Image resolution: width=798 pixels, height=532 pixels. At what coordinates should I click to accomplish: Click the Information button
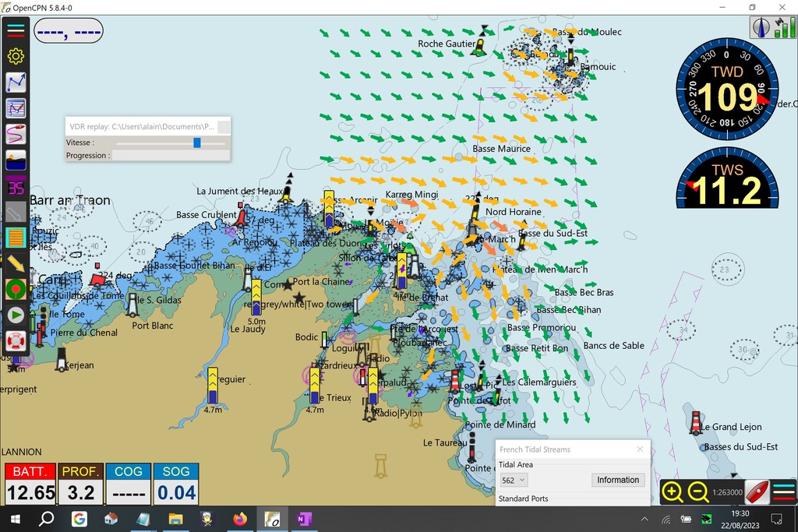coord(618,480)
